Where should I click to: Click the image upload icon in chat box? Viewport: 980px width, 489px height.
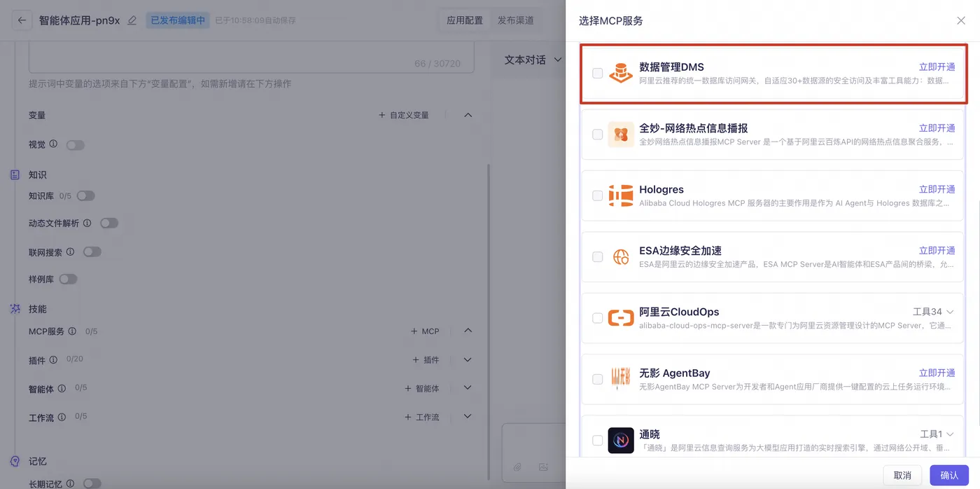coord(543,467)
